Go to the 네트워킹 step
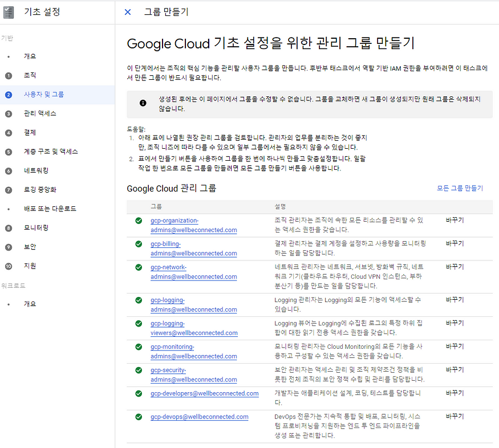 pyautogui.click(x=36, y=171)
